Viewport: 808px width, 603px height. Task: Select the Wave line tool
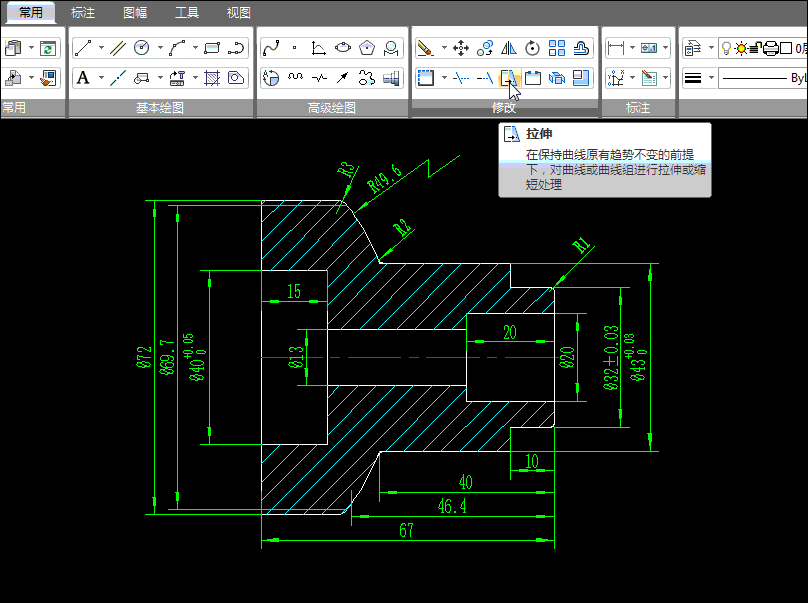point(295,78)
